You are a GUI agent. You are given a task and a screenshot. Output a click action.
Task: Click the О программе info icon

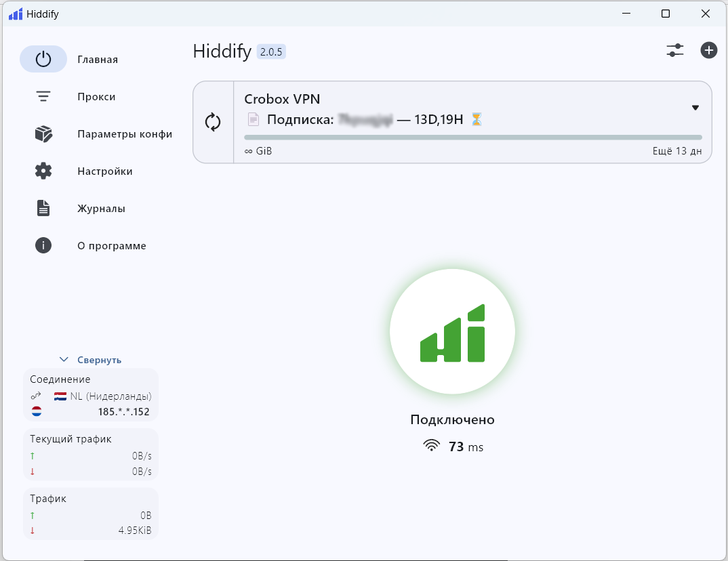click(43, 246)
